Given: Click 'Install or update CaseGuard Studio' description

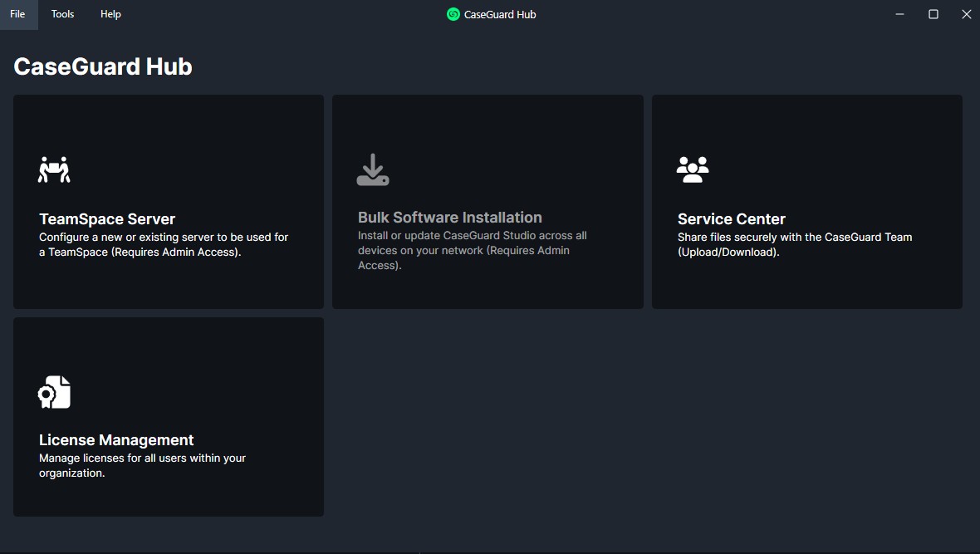Looking at the screenshot, I should pyautogui.click(x=473, y=250).
